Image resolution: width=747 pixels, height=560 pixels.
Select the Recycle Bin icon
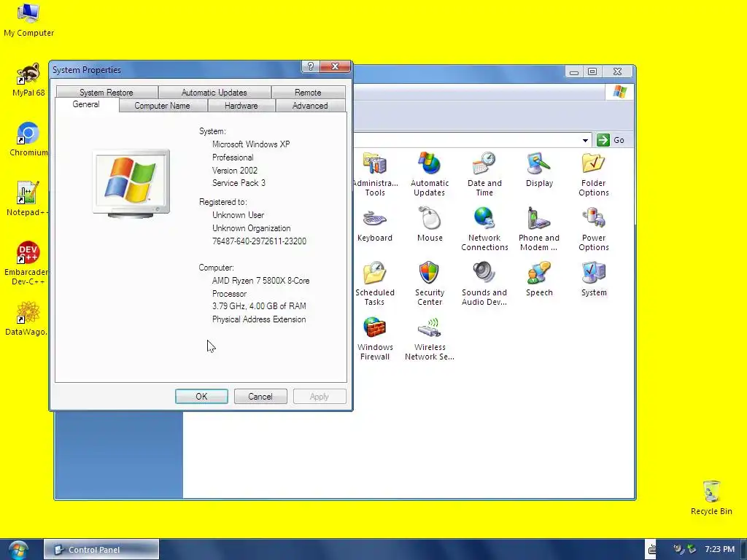[x=711, y=497]
